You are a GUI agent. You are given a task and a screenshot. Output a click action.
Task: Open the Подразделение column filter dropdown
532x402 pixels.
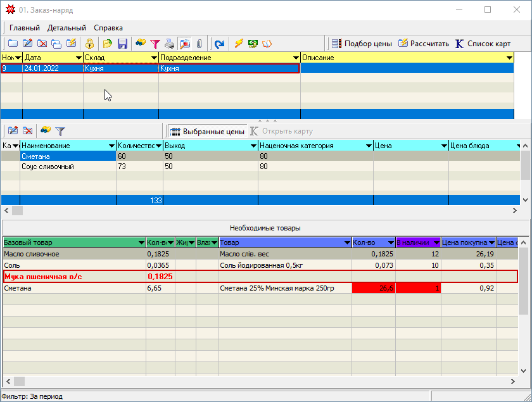click(x=296, y=58)
